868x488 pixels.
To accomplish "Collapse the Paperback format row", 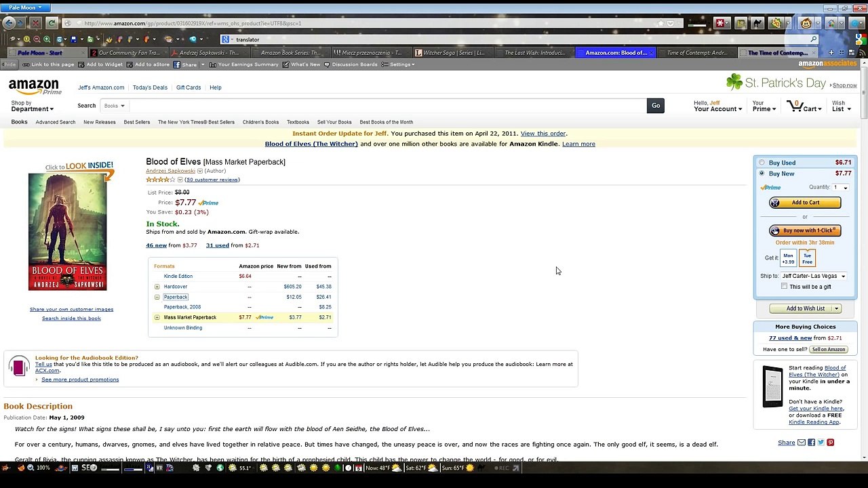I will 157,297.
